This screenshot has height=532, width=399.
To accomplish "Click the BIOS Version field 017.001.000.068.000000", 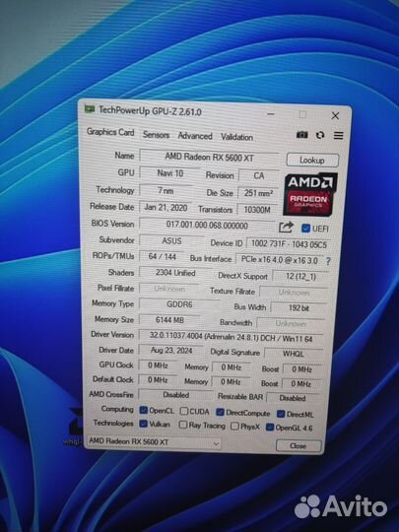I will click(207, 225).
